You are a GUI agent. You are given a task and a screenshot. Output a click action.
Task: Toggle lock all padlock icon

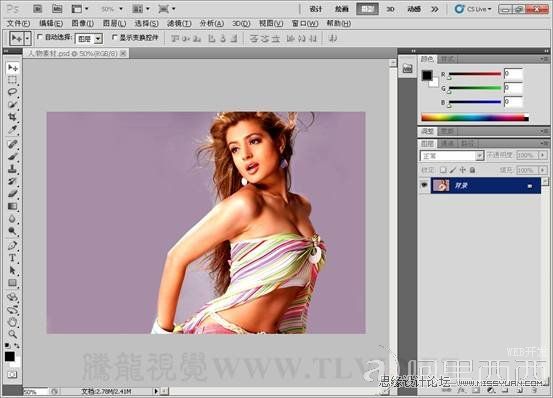(473, 170)
